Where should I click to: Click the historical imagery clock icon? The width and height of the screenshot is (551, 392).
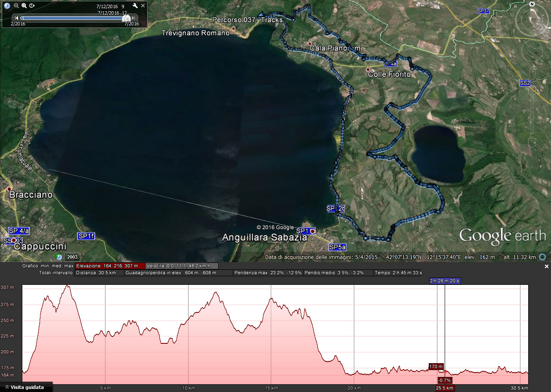[7, 6]
